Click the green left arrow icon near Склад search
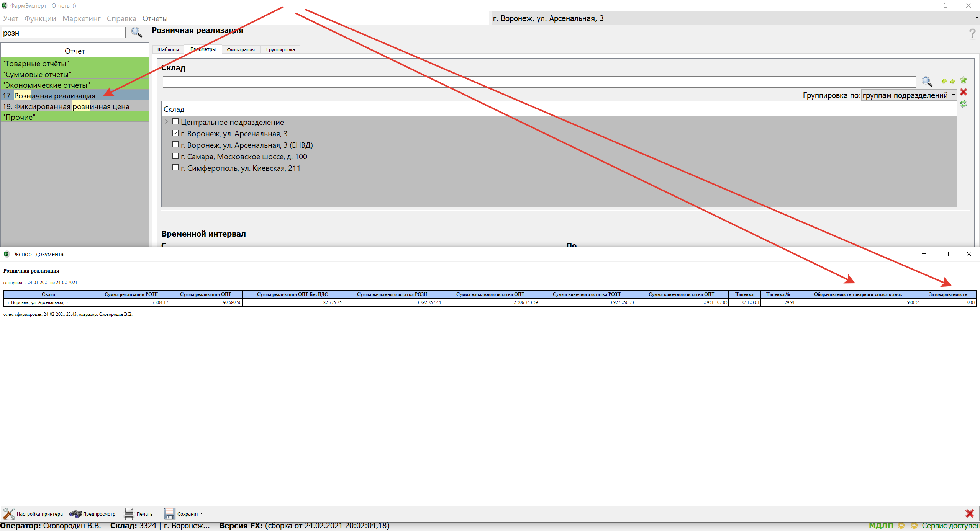Viewport: 980px width, 531px height. [944, 81]
